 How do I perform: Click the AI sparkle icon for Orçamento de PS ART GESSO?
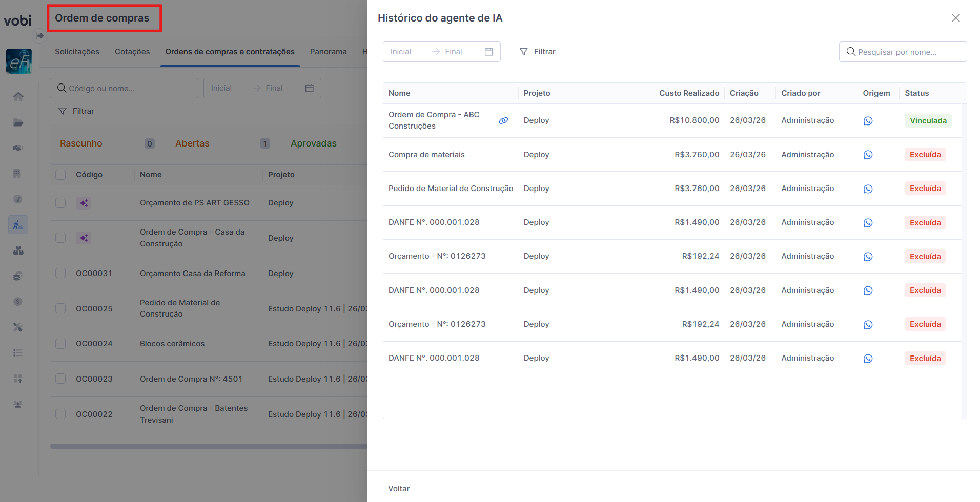tap(84, 203)
